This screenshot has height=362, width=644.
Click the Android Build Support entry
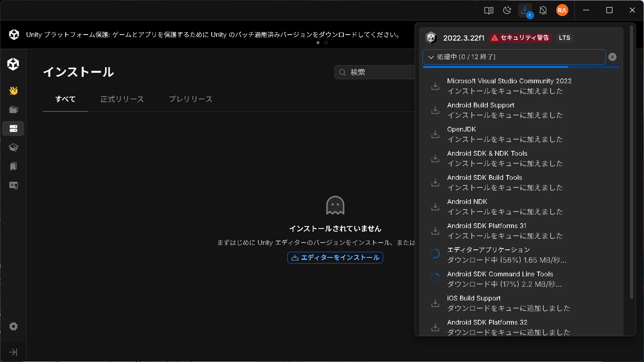click(x=521, y=110)
